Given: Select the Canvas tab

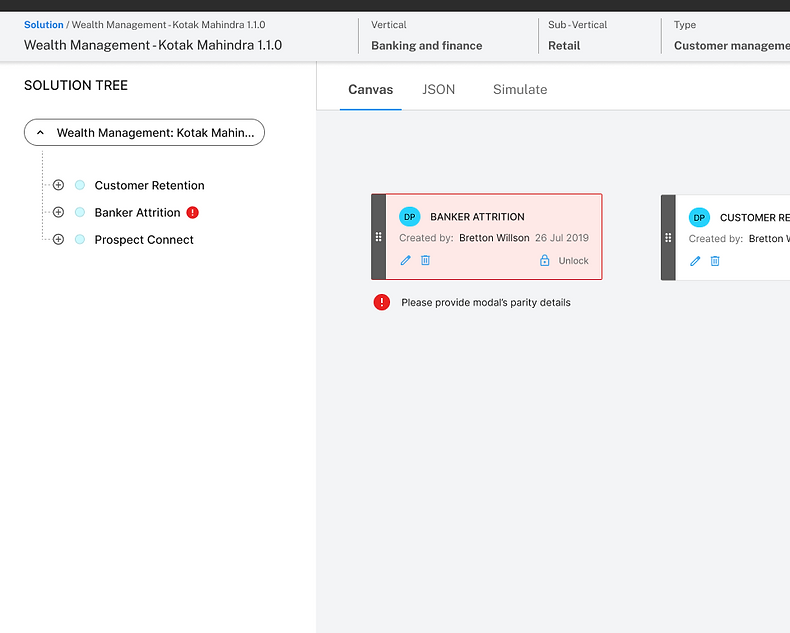Looking at the screenshot, I should tap(370, 89).
